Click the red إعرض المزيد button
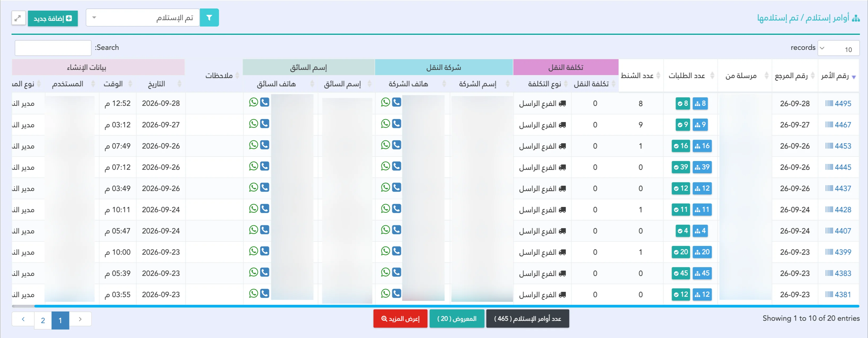 [x=400, y=318]
